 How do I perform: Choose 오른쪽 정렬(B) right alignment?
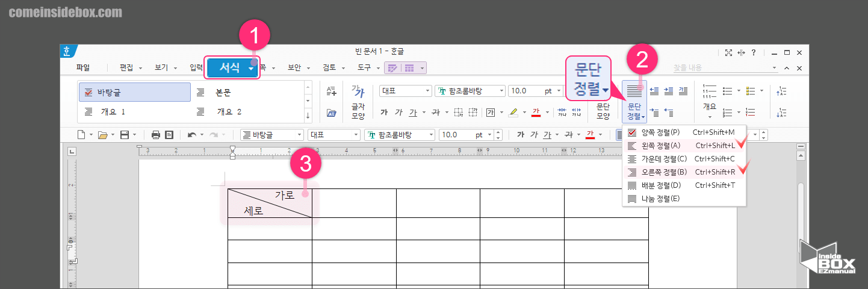coord(684,172)
